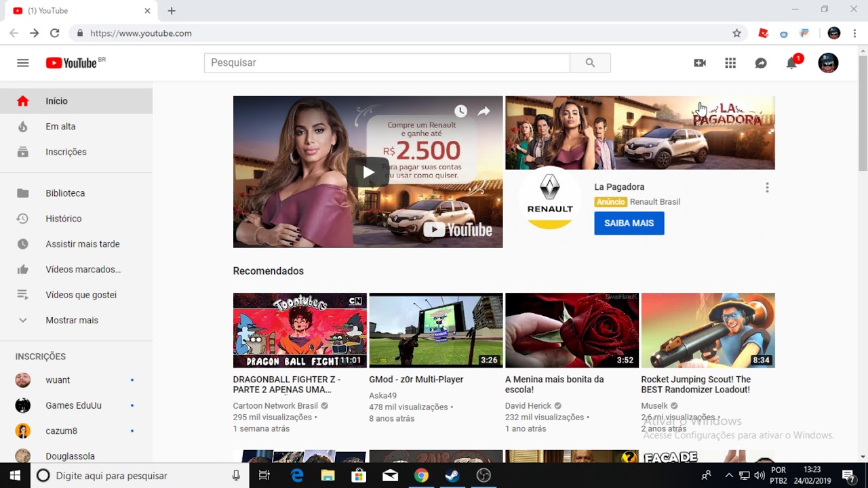The image size is (868, 488).
Task: Open Microsoft Edge from the taskbar
Action: [x=297, y=475]
